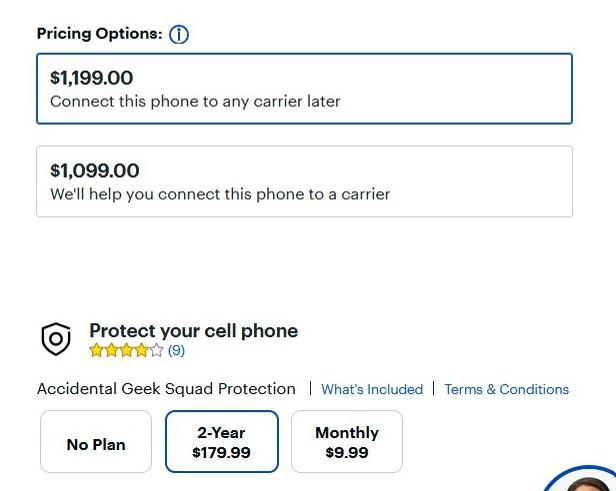
Task: Choose the Monthly $9.99 plan
Action: tap(347, 442)
